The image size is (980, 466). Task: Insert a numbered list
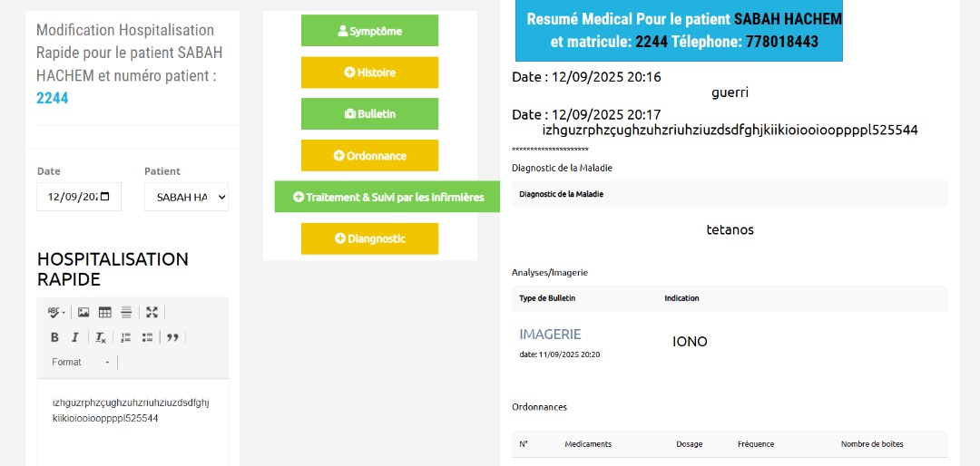tap(126, 337)
